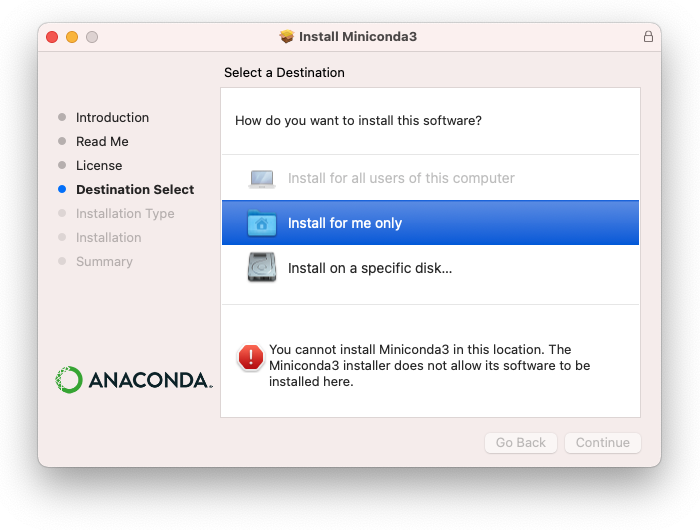Click the "You cannot install Miniconda3" error message
Viewport: 700px width, 530px height.
pyautogui.click(x=429, y=365)
